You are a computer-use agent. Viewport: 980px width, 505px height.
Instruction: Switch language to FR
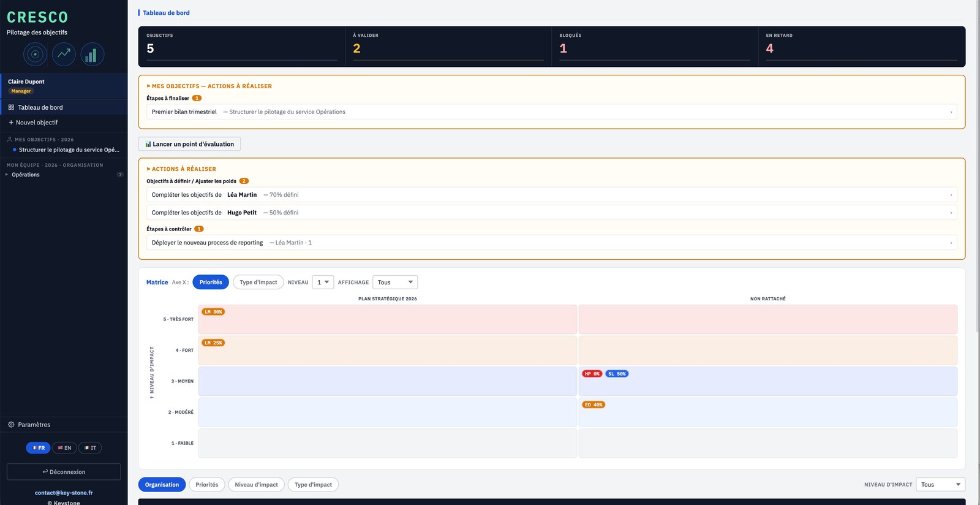click(38, 448)
